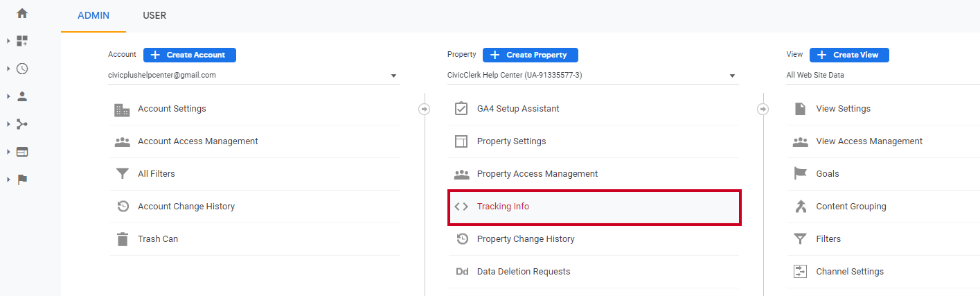Open Property Access Management link

coord(537,174)
